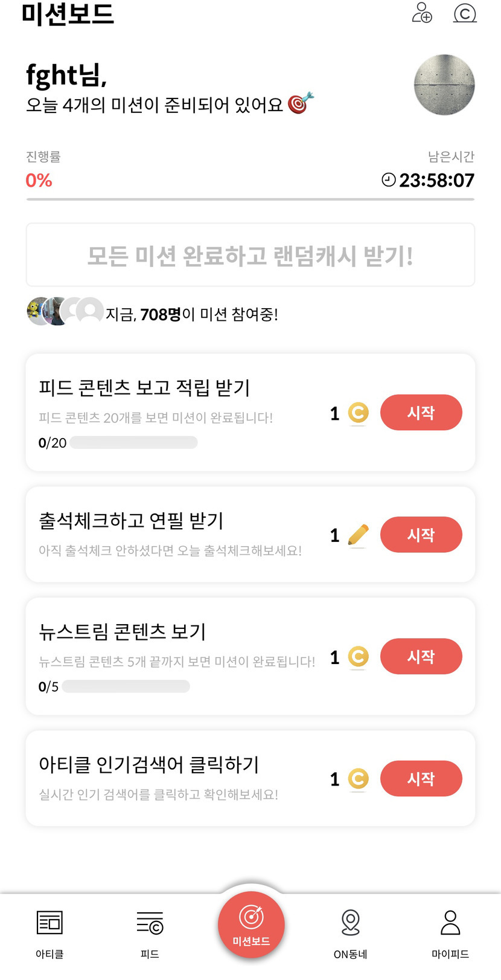Screen dimensions: 501x980
Task: Tap the round profile picture
Action: 444,85
